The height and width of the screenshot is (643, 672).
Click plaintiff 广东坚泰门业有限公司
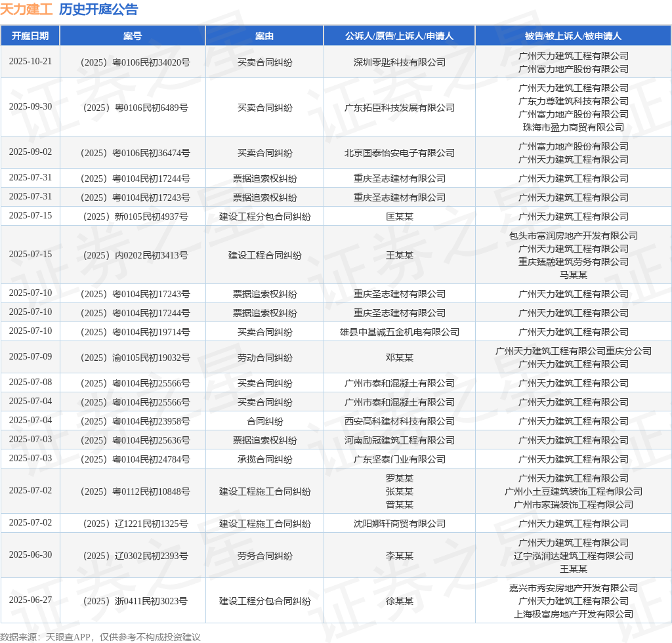400,460
